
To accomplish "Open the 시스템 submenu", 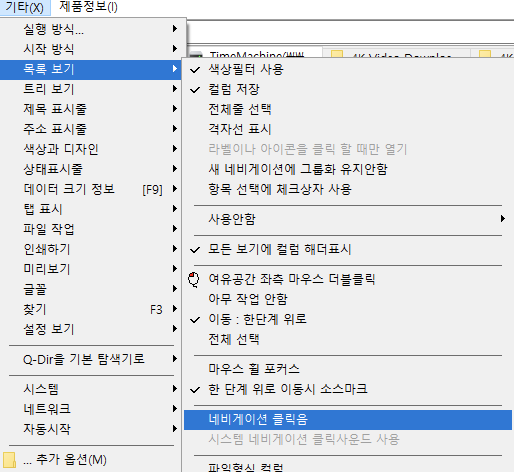I will click(91, 389).
